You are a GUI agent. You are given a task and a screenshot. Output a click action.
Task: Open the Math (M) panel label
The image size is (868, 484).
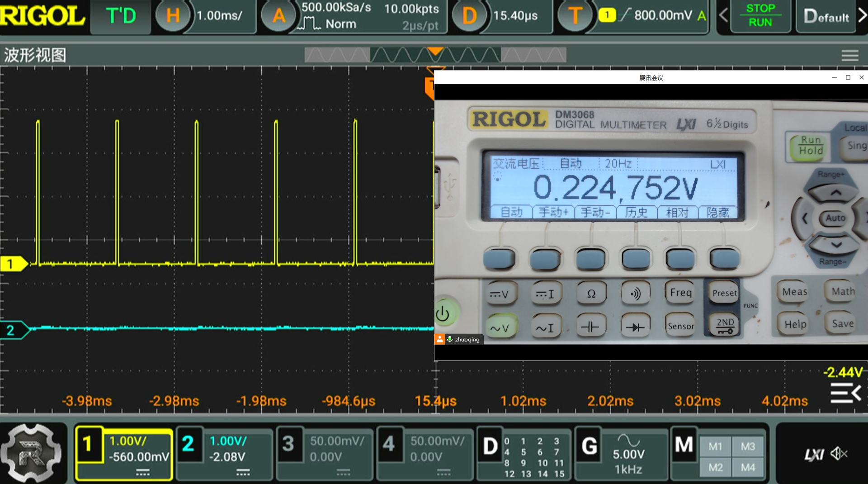click(684, 445)
